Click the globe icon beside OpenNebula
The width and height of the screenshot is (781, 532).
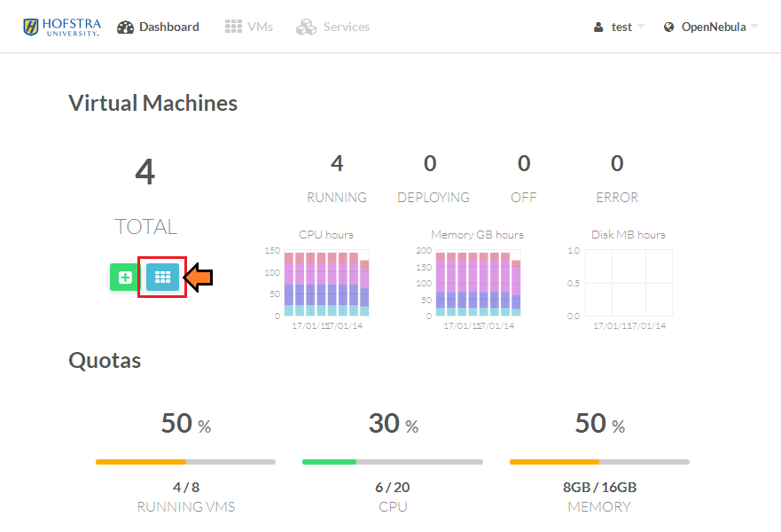click(669, 27)
